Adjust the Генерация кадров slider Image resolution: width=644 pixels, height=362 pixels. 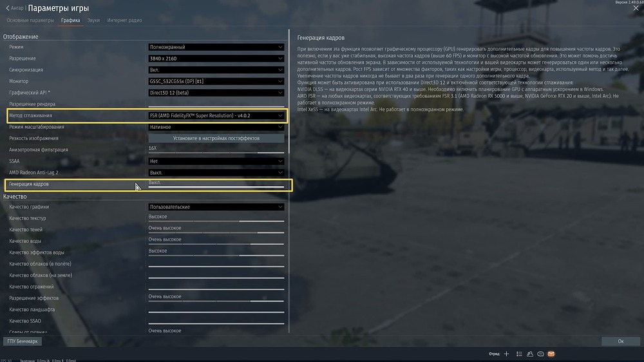(216, 188)
